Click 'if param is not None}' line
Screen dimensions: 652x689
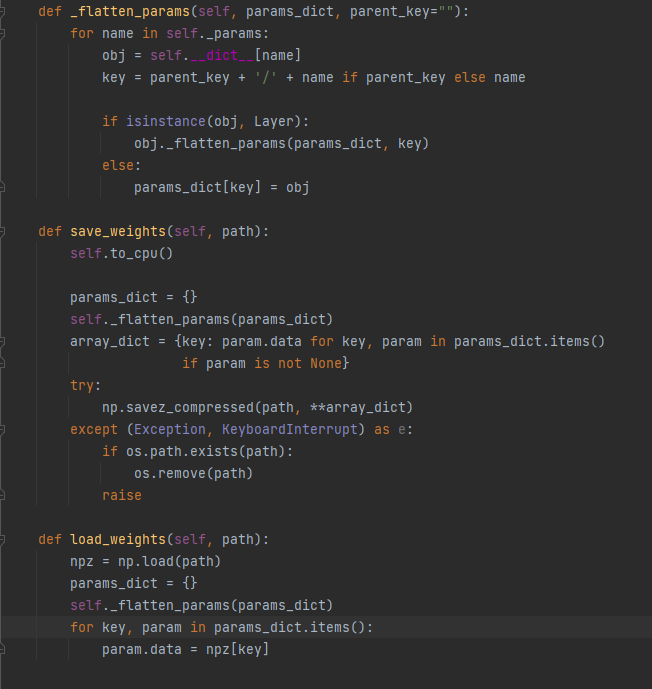pos(265,363)
